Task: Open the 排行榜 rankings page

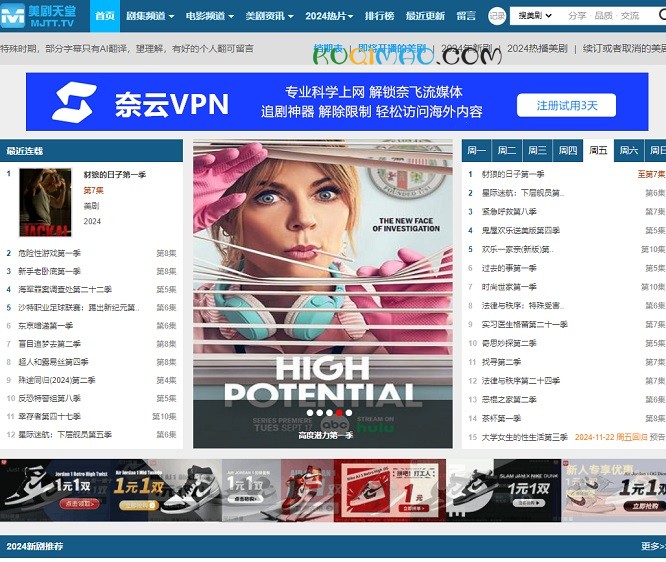Action: [x=379, y=16]
